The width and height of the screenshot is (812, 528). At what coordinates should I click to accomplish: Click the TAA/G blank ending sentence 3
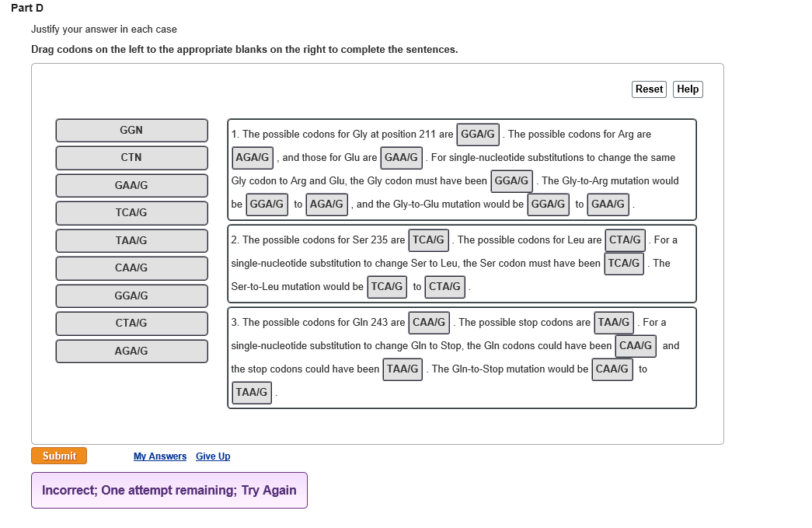click(x=252, y=392)
